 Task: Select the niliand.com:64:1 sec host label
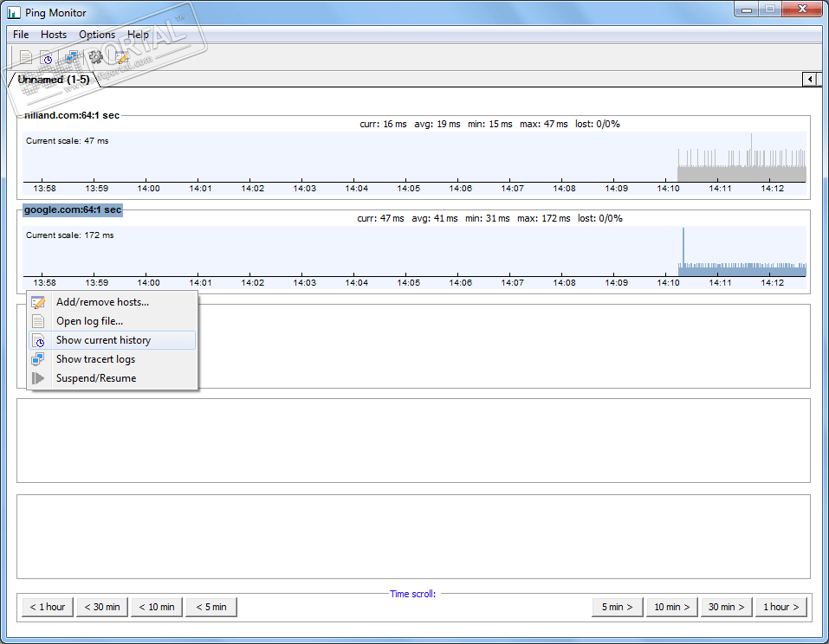click(72, 115)
